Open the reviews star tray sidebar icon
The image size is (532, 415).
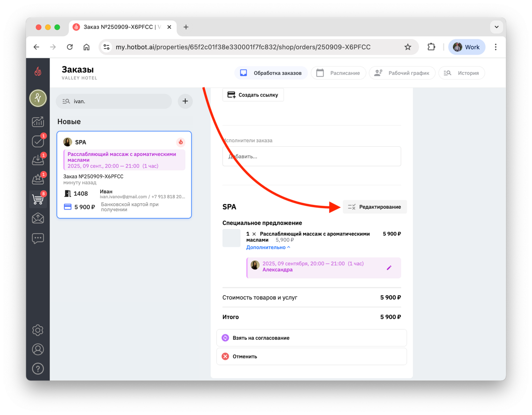(x=38, y=179)
